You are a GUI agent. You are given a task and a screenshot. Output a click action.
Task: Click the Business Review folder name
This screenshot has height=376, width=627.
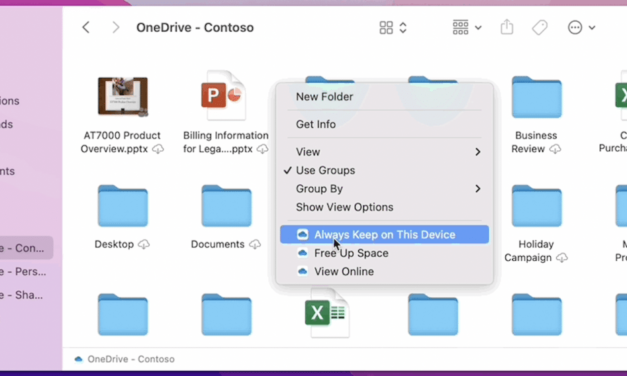click(536, 142)
